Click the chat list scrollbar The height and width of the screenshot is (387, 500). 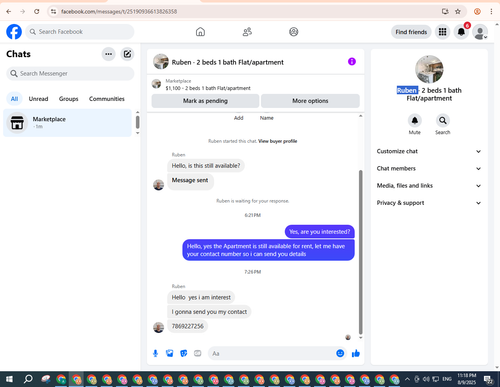coord(137,122)
